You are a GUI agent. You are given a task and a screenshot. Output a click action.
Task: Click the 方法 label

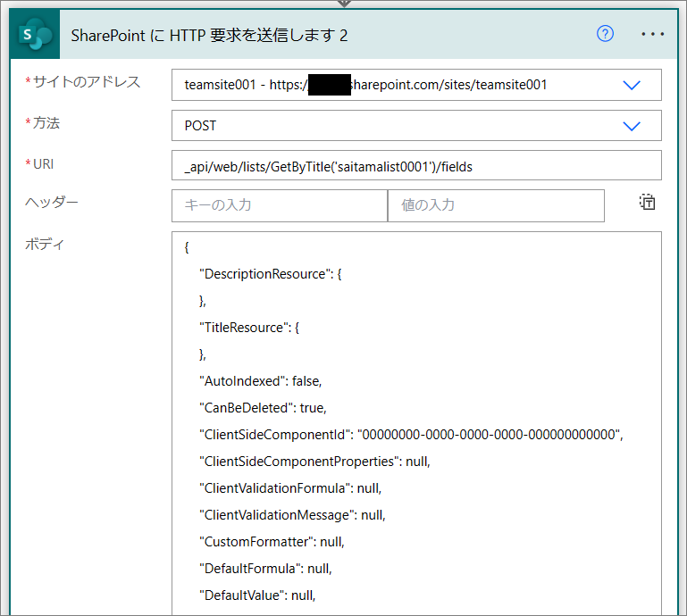(46, 123)
